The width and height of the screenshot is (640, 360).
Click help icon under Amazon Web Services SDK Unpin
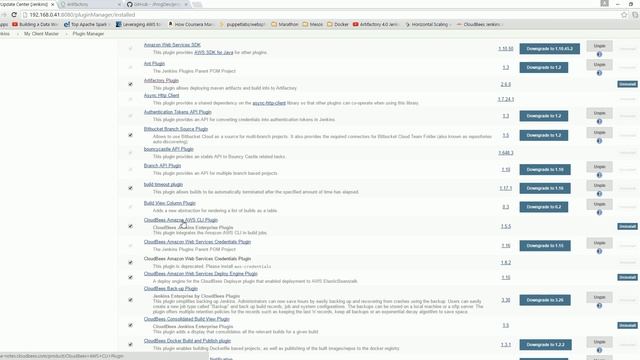(x=599, y=54)
